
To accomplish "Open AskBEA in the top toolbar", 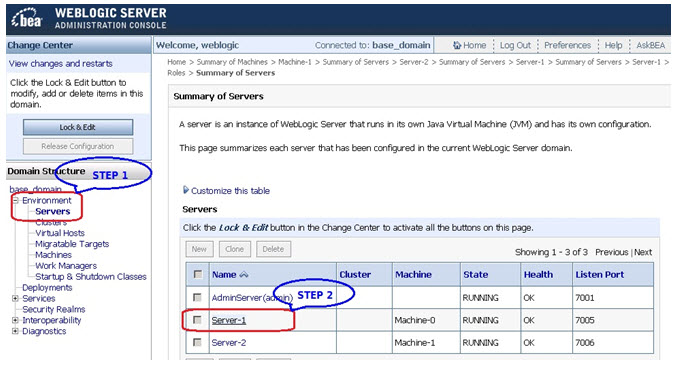I will pyautogui.click(x=650, y=45).
